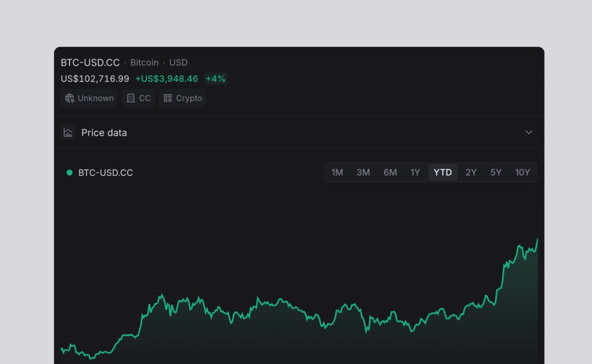Show the 5Y price range
The width and height of the screenshot is (592, 364).
[496, 173]
